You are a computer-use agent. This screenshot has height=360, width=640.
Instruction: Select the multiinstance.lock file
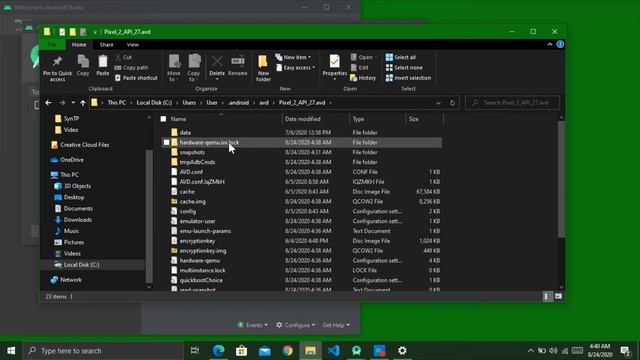[x=202, y=270]
